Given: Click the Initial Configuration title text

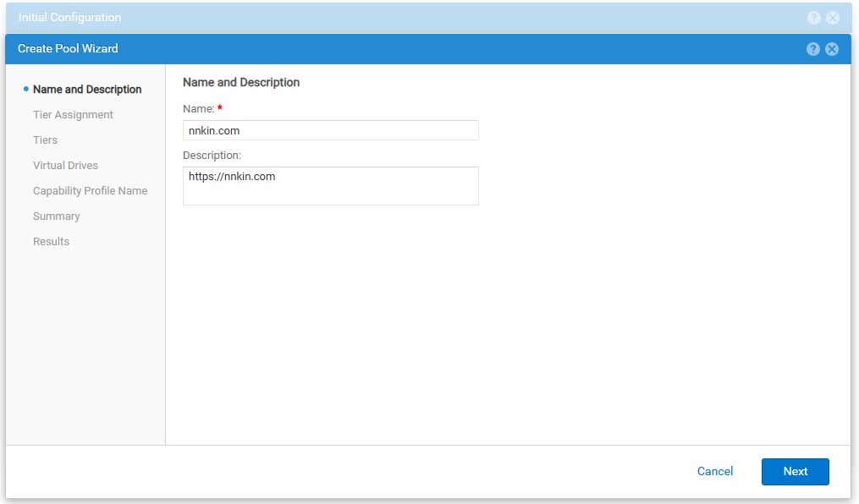Looking at the screenshot, I should click(x=69, y=18).
